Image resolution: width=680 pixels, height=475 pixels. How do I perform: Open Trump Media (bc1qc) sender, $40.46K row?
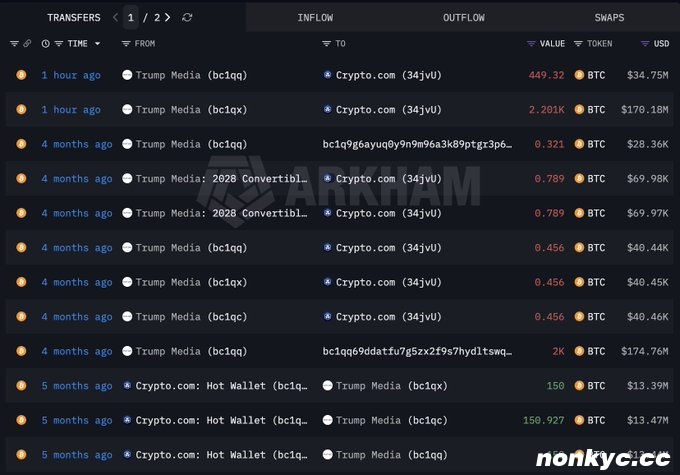click(191, 317)
